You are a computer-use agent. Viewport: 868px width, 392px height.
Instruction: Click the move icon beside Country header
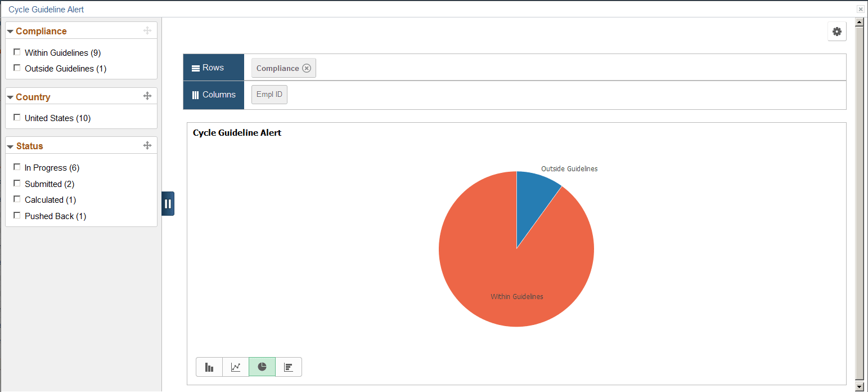(x=147, y=96)
